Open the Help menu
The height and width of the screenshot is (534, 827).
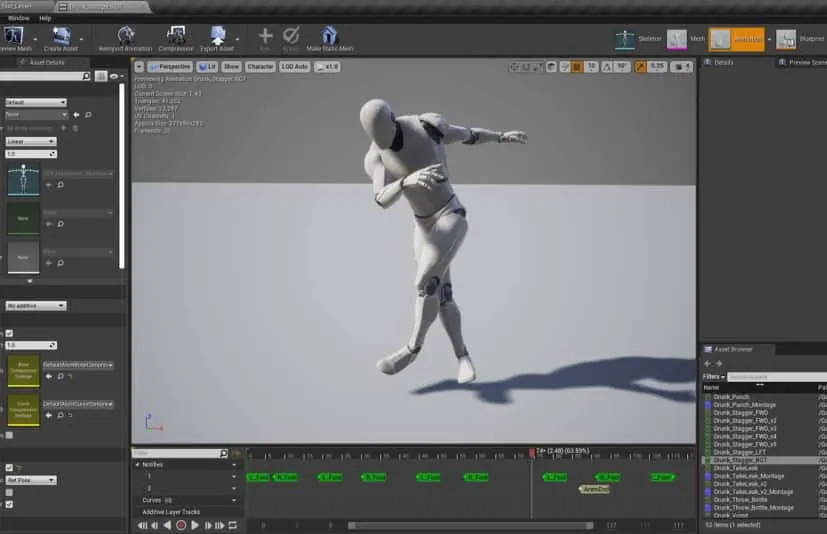click(x=45, y=18)
